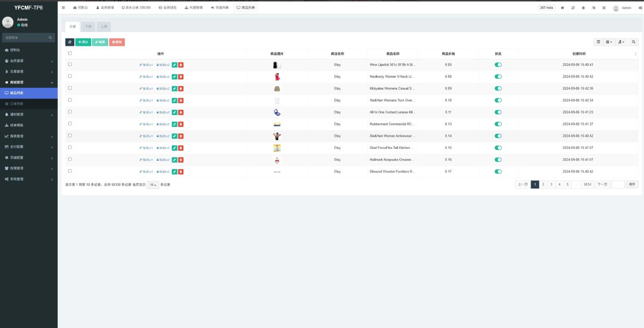
Task: Click green edit pencil for Wnw Lipstick row
Action: pyautogui.click(x=174, y=65)
